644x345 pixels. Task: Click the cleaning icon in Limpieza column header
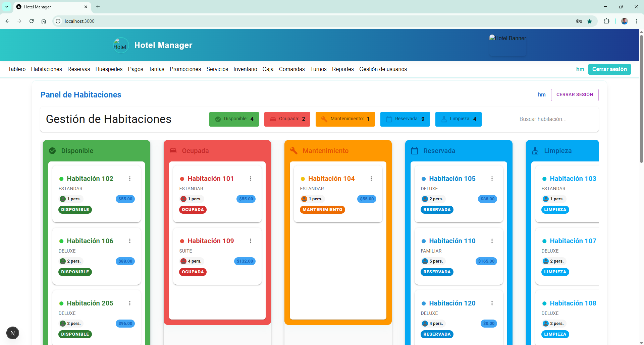coord(535,151)
